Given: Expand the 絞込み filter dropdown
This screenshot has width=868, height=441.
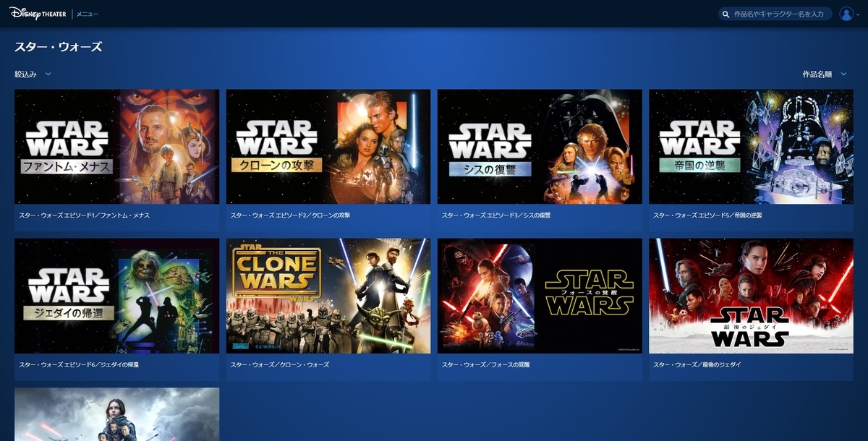Looking at the screenshot, I should (x=33, y=74).
